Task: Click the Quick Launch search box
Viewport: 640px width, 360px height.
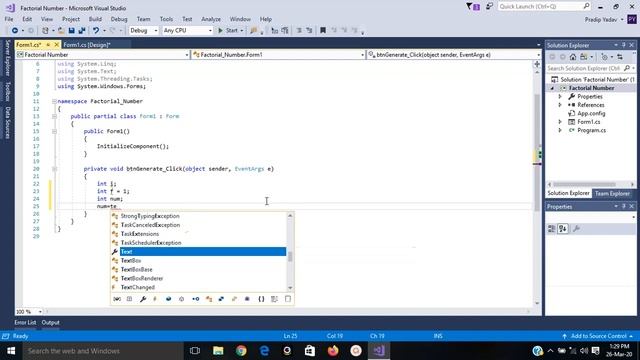Action: 544,7
